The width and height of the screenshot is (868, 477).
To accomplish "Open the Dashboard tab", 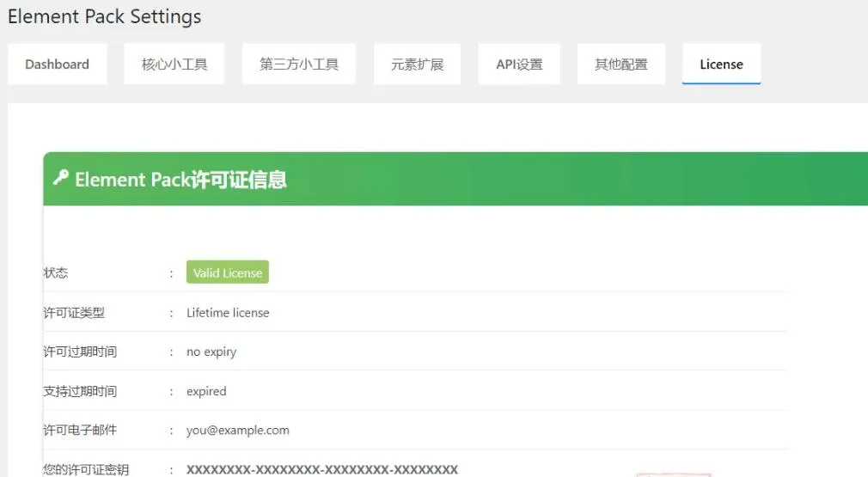I will pyautogui.click(x=57, y=64).
